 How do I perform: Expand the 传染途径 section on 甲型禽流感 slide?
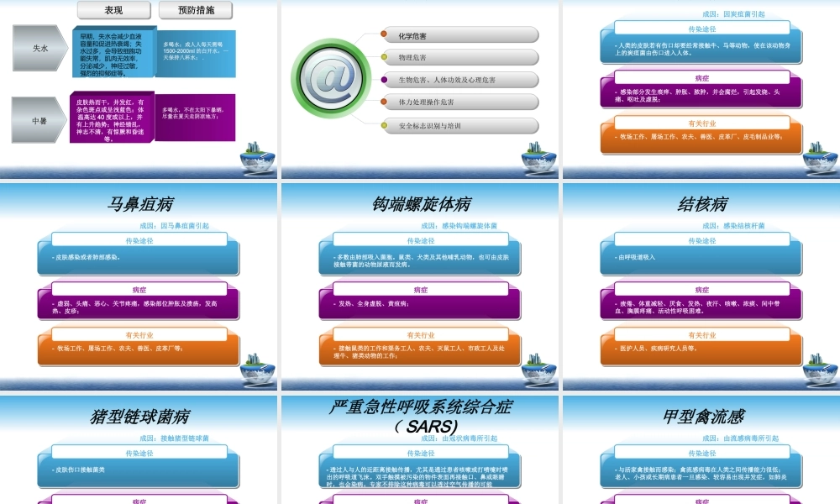702,452
